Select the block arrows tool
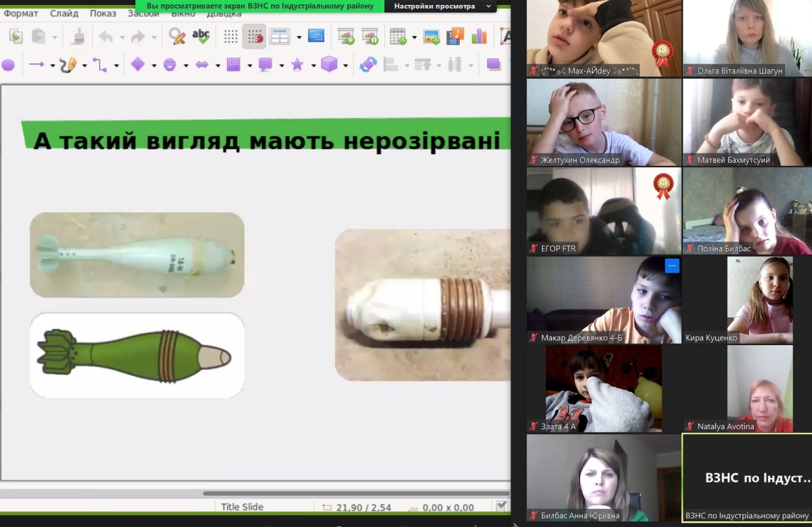This screenshot has height=527, width=812. coord(202,65)
